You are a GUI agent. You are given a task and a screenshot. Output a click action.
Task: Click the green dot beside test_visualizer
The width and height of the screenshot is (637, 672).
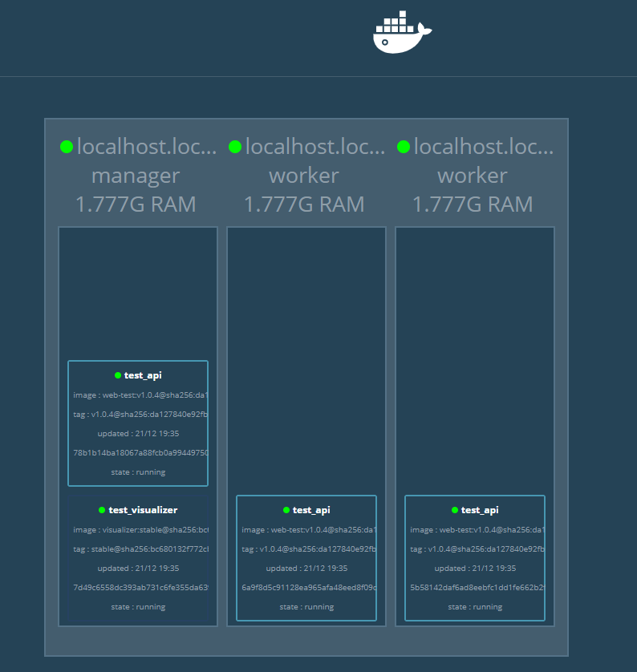102,510
